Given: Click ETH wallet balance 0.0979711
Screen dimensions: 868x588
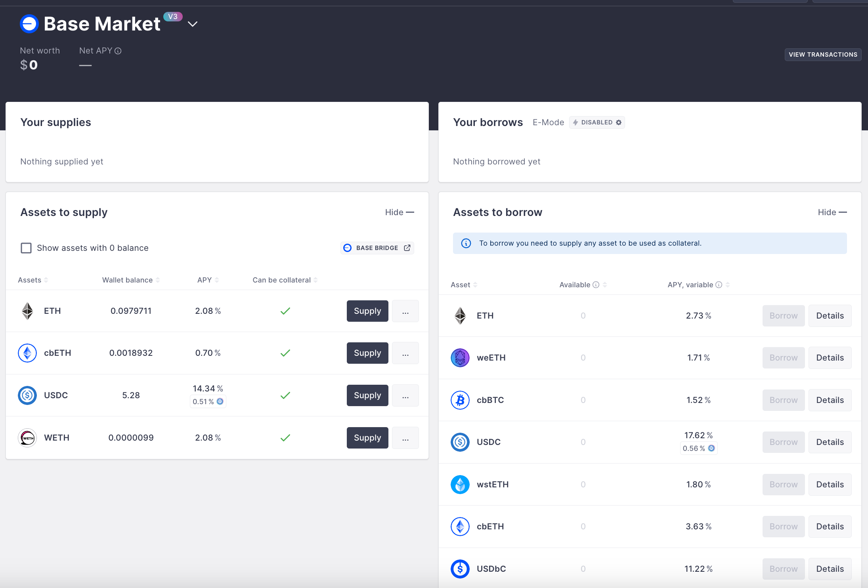Looking at the screenshot, I should [x=131, y=311].
